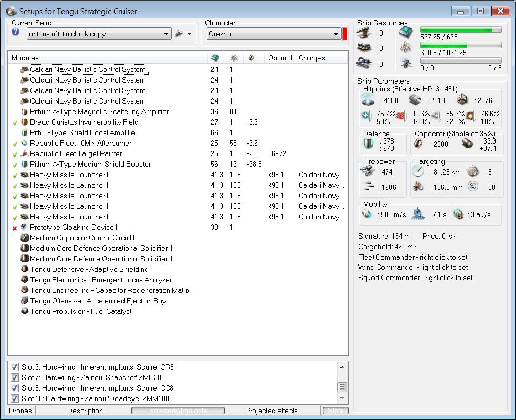This screenshot has width=516, height=420.
Task: Click the max velocity icon showing 585 m/s
Action: point(367,214)
